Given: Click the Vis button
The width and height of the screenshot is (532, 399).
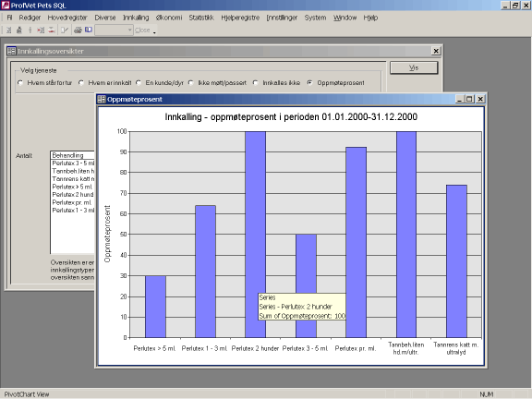Looking at the screenshot, I should click(x=414, y=67).
